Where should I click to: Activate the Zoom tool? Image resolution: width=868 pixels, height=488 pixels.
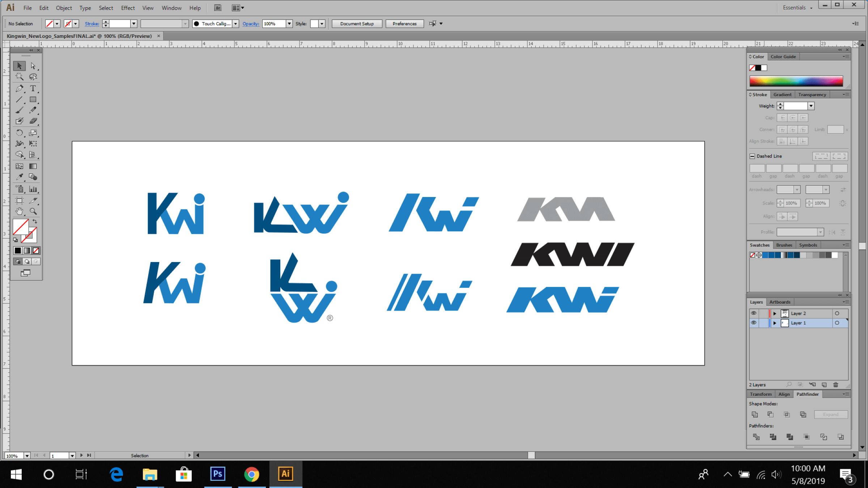pyautogui.click(x=33, y=211)
